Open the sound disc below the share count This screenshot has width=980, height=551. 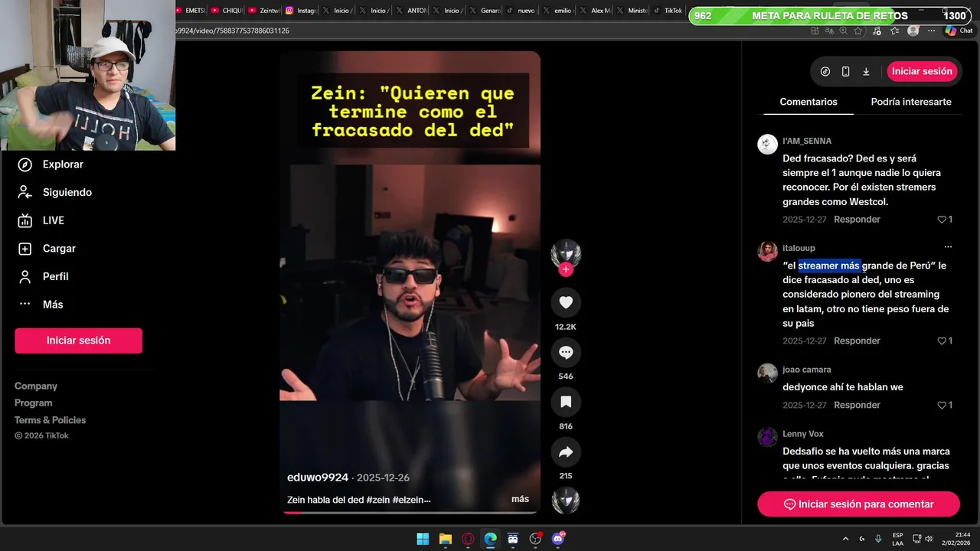(x=566, y=500)
